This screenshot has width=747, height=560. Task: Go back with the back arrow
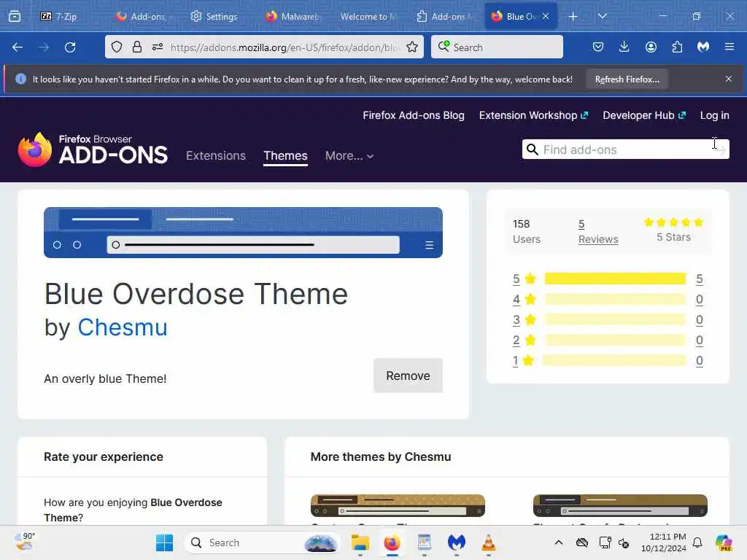18,47
